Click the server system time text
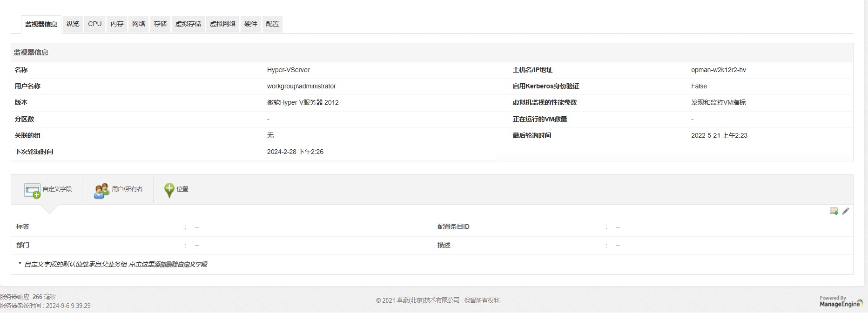868x313 pixels. click(45, 306)
